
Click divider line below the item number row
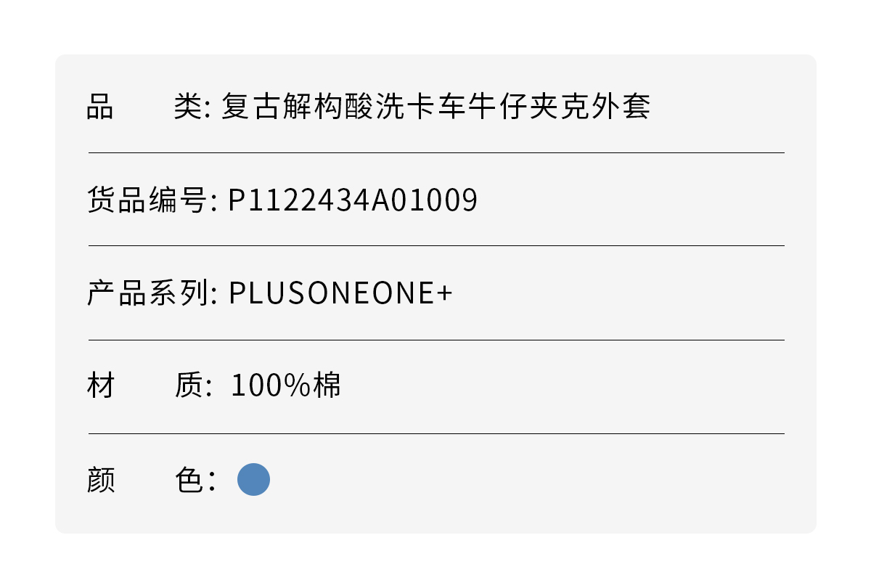pyautogui.click(x=436, y=246)
